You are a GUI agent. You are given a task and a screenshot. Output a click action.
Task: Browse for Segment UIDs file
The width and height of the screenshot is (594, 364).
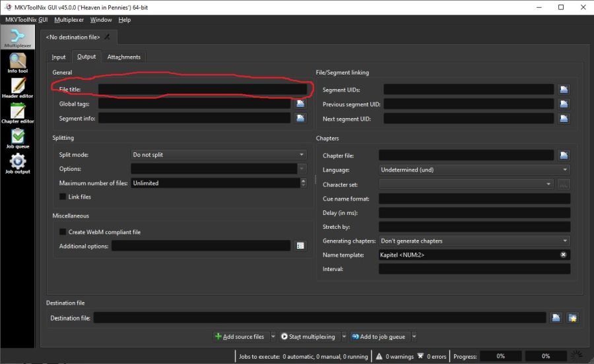[564, 90]
